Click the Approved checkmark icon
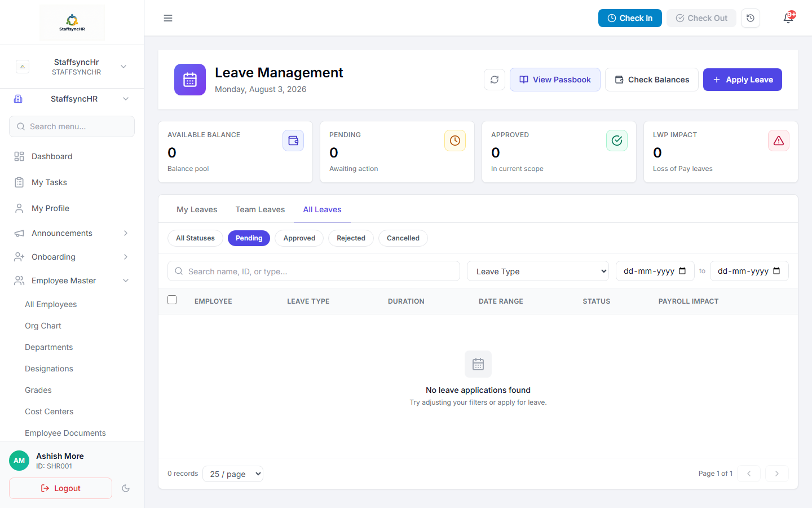812x508 pixels. click(617, 141)
